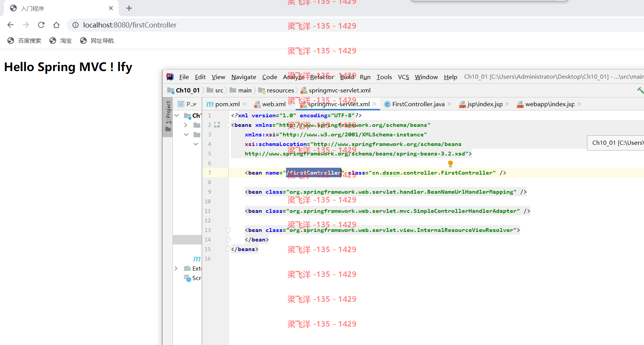Open the 淘宝 bookmark
Image resolution: width=644 pixels, height=345 pixels.
[60, 40]
